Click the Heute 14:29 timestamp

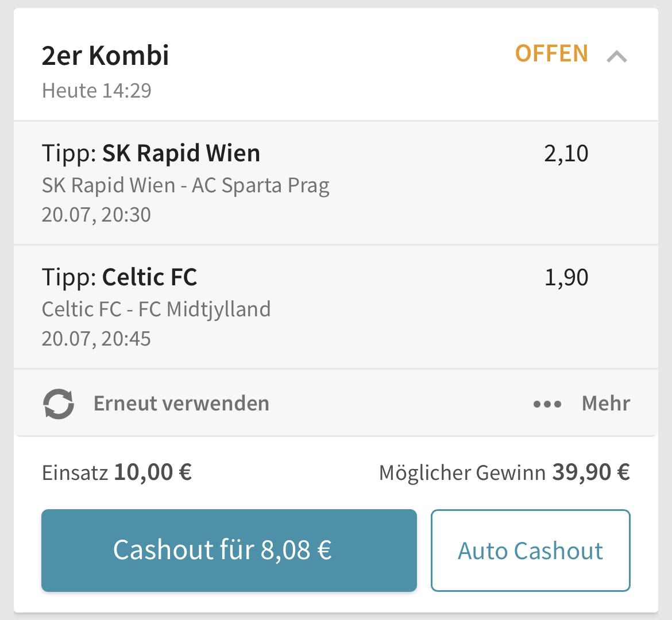point(96,91)
